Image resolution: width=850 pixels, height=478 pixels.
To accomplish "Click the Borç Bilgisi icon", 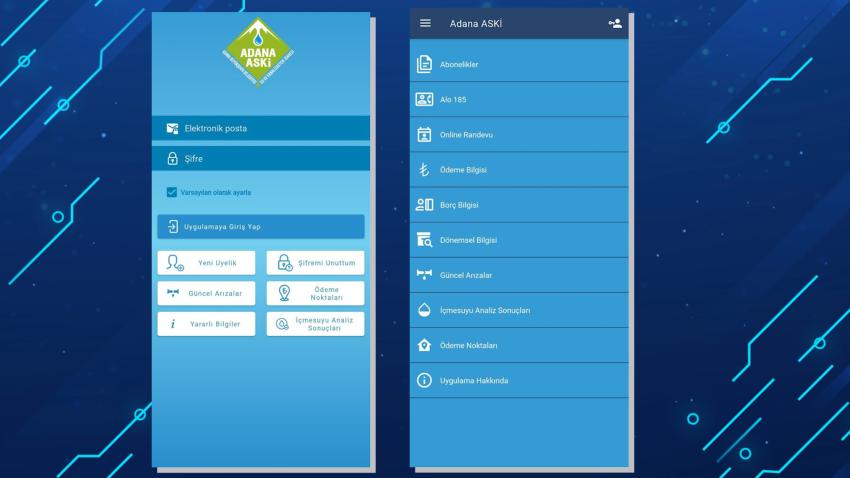I will click(x=424, y=205).
